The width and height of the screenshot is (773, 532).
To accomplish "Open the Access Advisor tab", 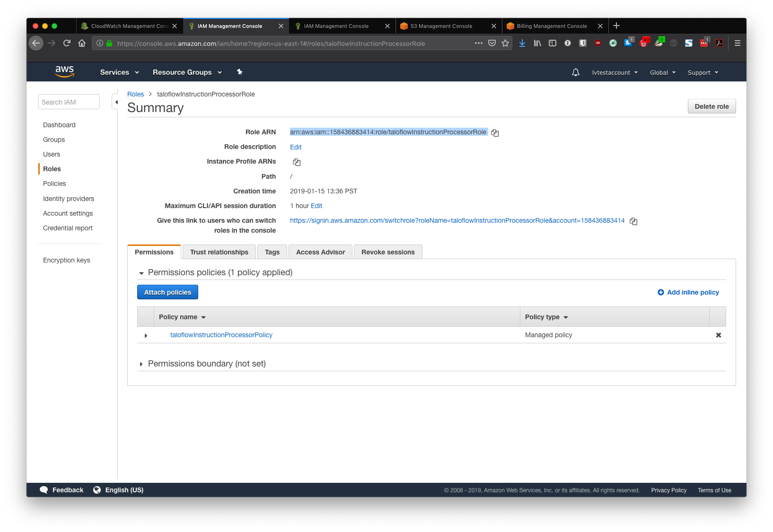I will tap(320, 252).
